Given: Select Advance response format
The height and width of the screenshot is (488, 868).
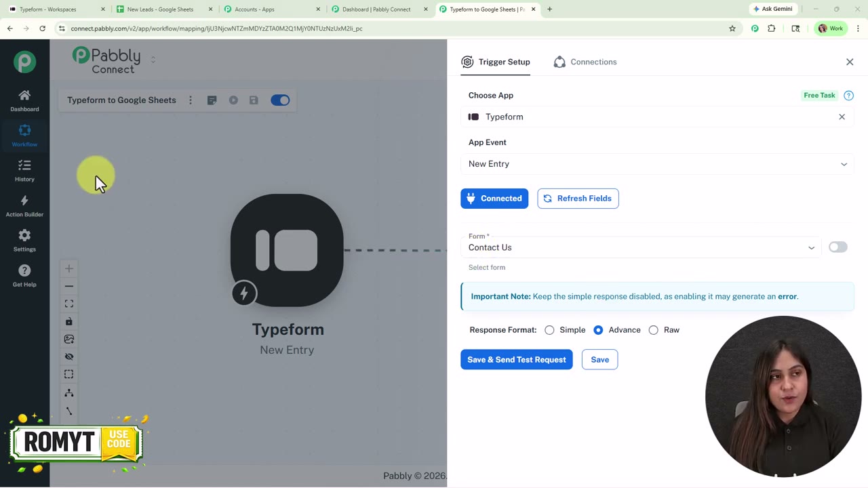Looking at the screenshot, I should tap(598, 330).
